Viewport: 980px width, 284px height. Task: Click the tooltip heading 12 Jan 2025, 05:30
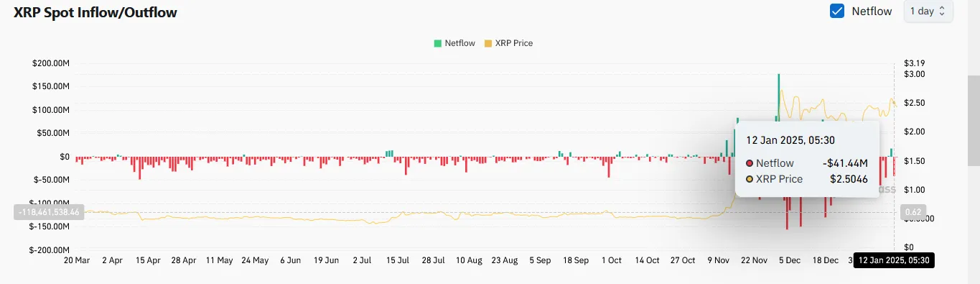pyautogui.click(x=790, y=140)
